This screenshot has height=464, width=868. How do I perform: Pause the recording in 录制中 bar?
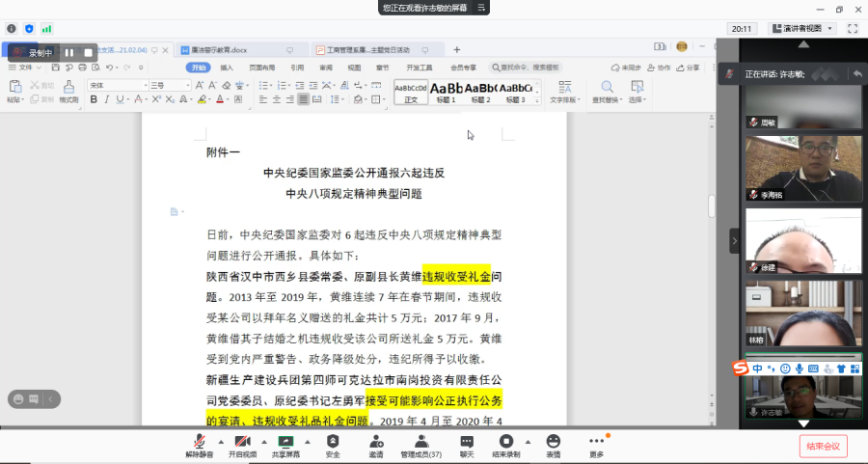pos(69,52)
